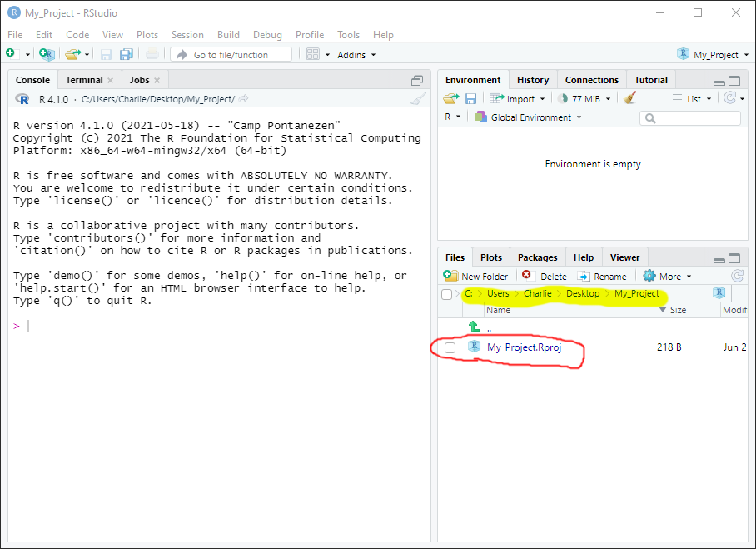Click the Desktop breadcrumb path segment
This screenshot has width=756, height=549.
click(583, 293)
